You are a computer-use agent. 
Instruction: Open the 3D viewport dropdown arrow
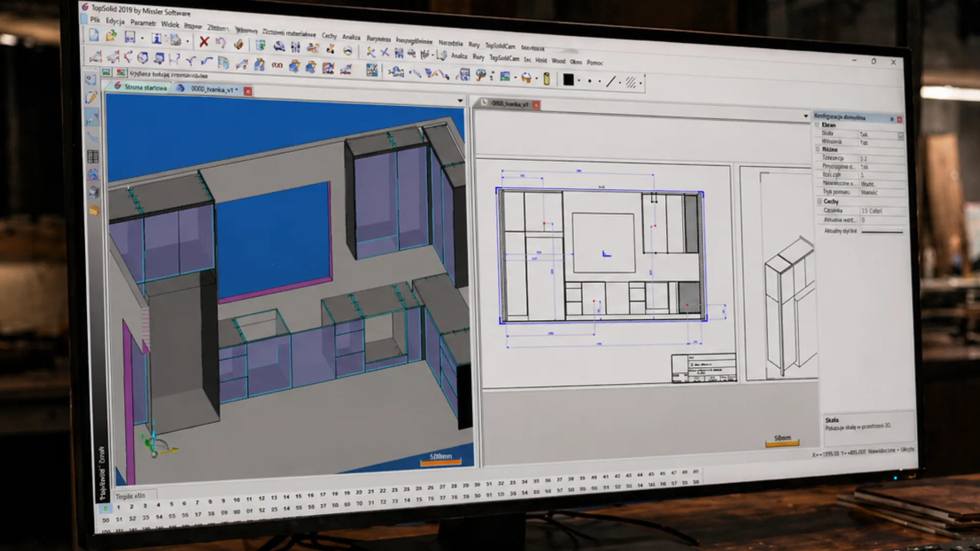coord(460,101)
